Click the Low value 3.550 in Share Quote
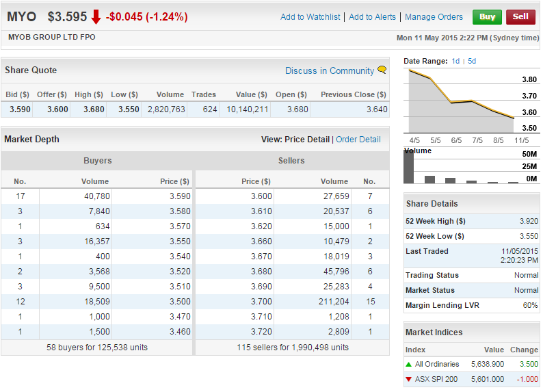Viewport: 543px width, 392px height. [x=129, y=109]
